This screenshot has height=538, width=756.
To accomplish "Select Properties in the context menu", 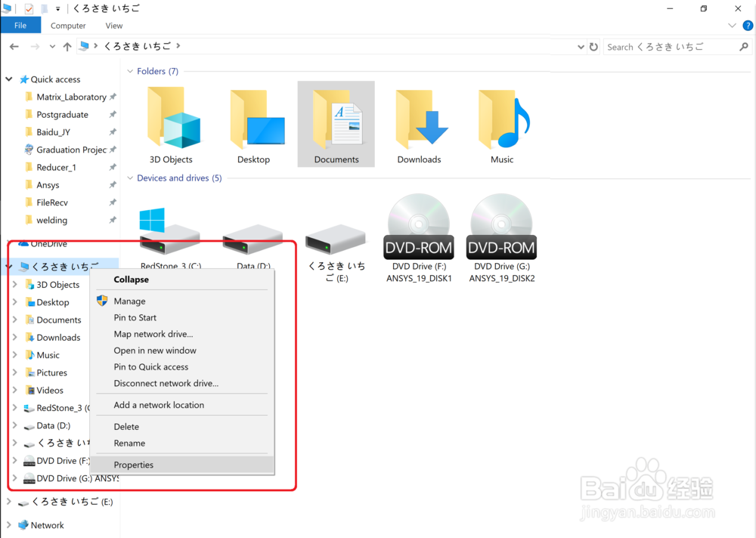I will tap(133, 464).
